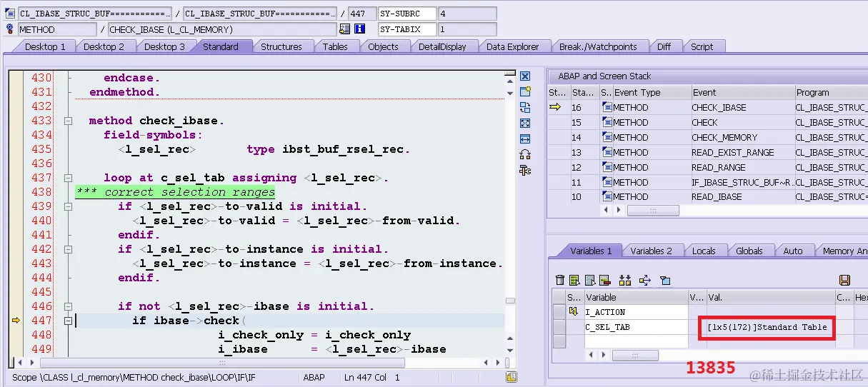Select row selector for I_ACTION variable
Viewport: 868px width, 387px height.
click(559, 312)
